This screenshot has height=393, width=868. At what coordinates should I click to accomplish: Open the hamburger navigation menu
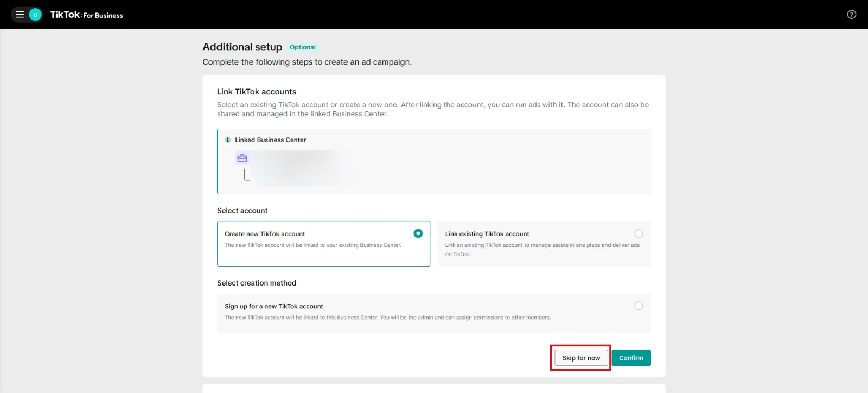click(x=20, y=15)
